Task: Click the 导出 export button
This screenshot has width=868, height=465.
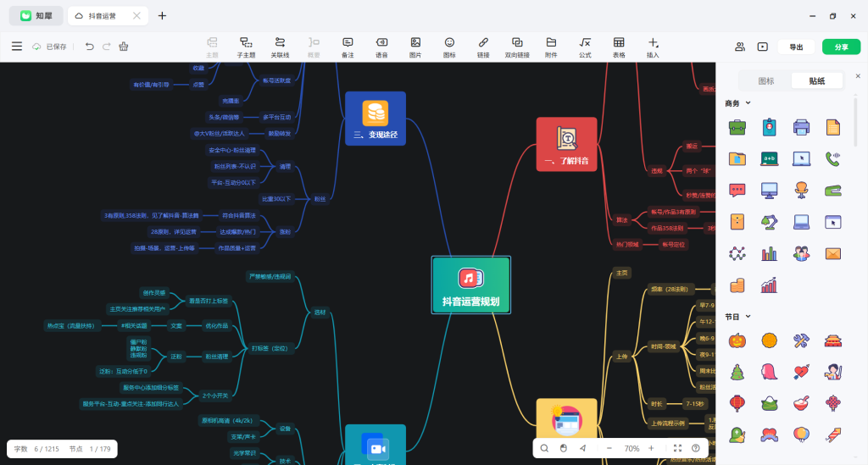Action: click(x=796, y=47)
